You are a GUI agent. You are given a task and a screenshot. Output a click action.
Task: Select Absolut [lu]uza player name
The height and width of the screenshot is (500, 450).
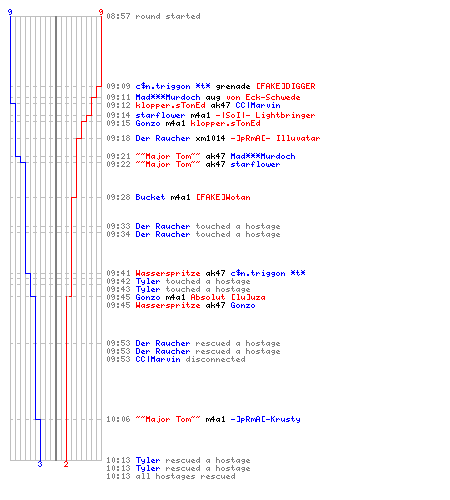click(x=228, y=297)
